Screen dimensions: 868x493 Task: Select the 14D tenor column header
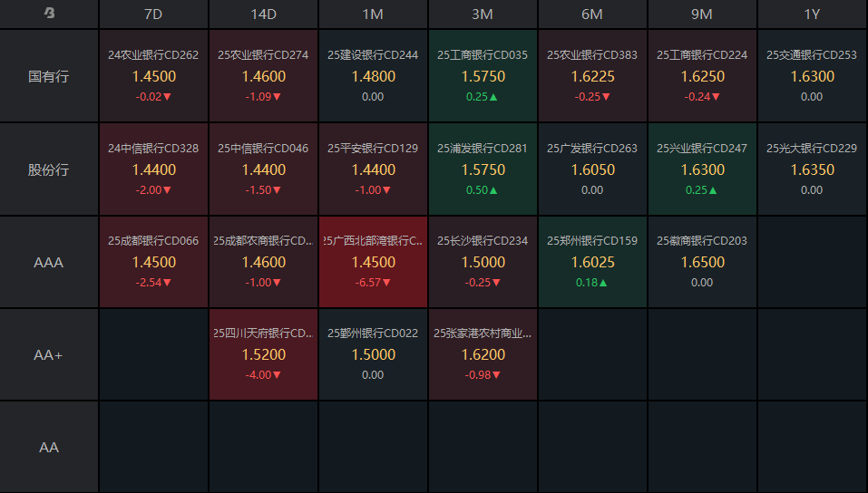coord(263,14)
